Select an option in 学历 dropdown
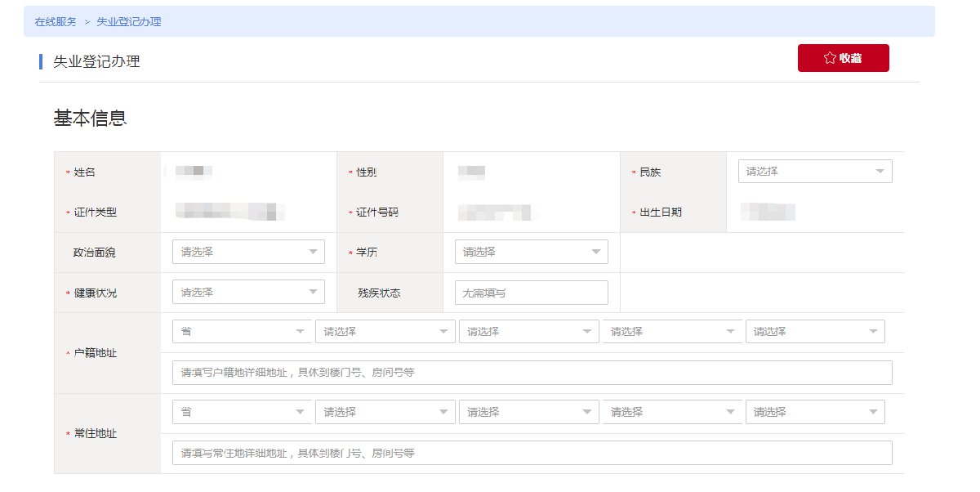980x492 pixels. coord(531,252)
